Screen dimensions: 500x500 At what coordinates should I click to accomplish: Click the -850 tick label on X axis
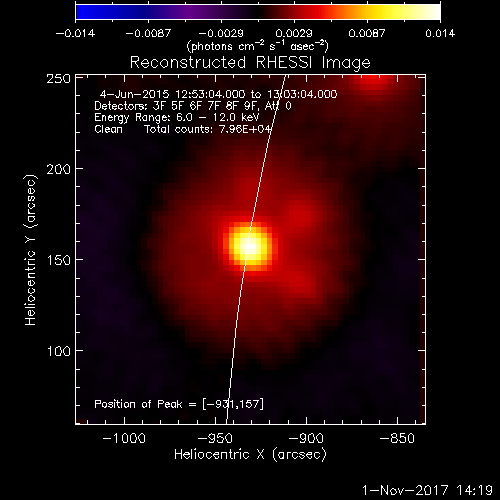pos(397,438)
